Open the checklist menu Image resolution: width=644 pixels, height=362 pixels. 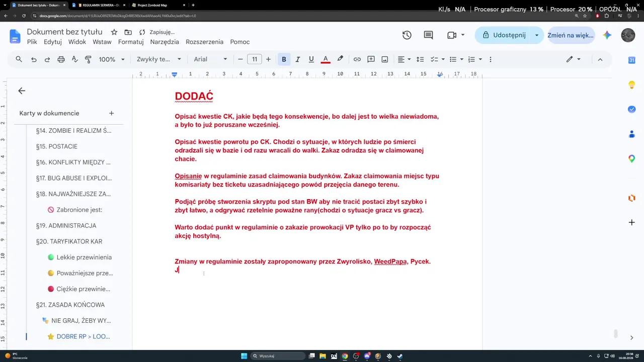click(x=437, y=59)
